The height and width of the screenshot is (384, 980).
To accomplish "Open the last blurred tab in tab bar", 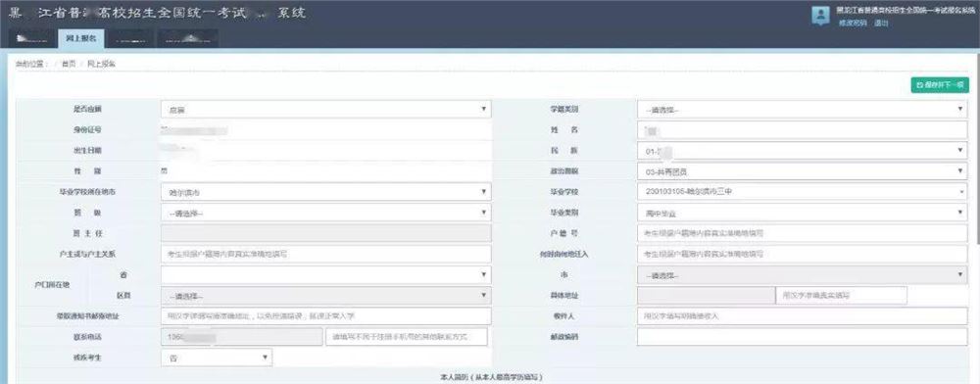I will pyautogui.click(x=187, y=38).
